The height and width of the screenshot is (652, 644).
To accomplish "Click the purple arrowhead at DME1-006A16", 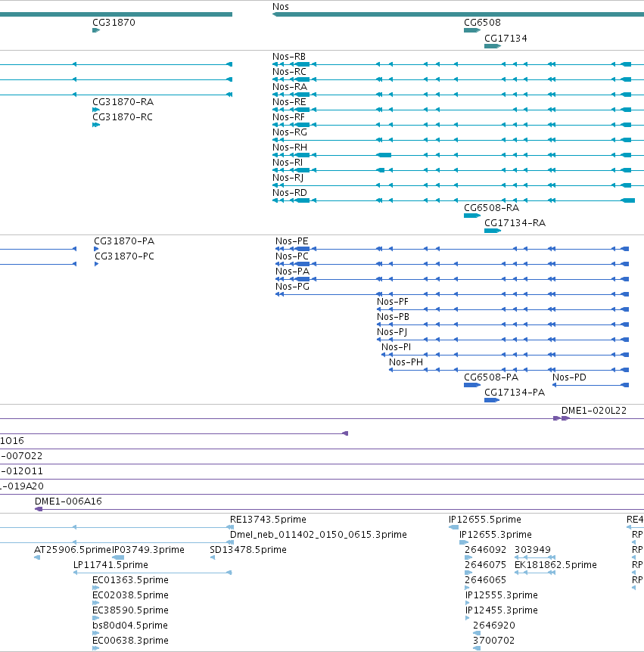I will point(39,509).
